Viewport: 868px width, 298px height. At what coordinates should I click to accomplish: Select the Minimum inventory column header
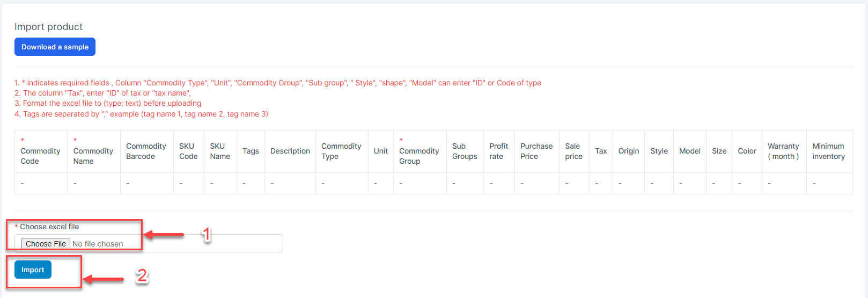point(828,151)
